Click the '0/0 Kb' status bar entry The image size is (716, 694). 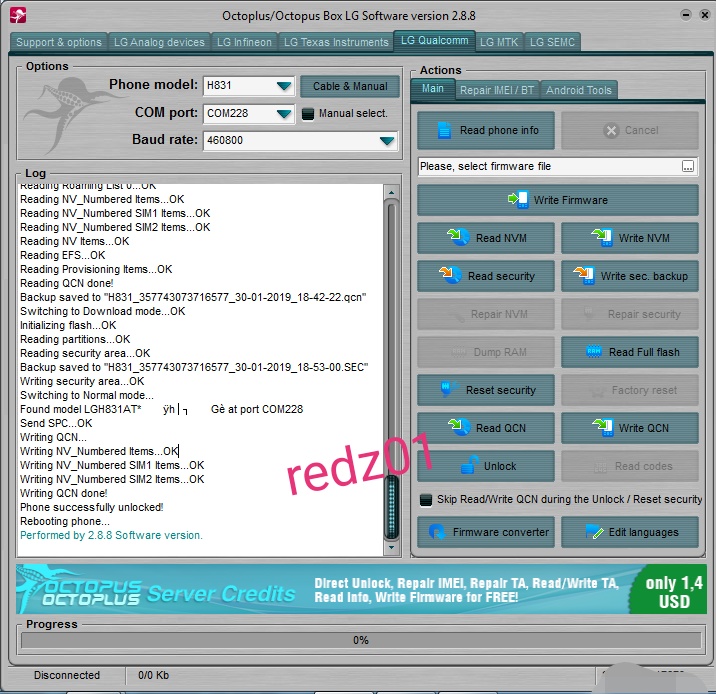(x=153, y=675)
